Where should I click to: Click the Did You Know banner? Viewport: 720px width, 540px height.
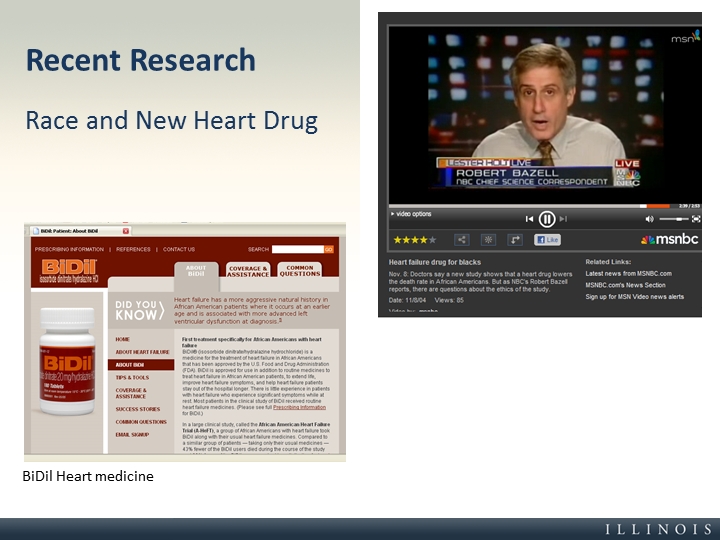click(140, 311)
